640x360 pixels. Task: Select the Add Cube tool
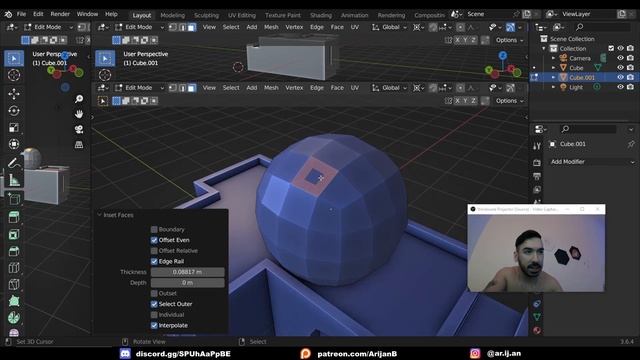(x=14, y=198)
